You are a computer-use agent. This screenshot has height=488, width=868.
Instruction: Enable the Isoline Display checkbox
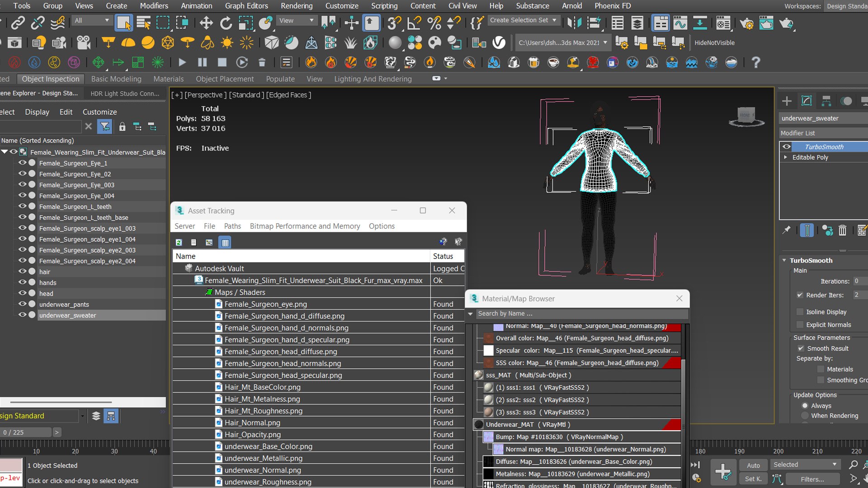[x=800, y=312]
